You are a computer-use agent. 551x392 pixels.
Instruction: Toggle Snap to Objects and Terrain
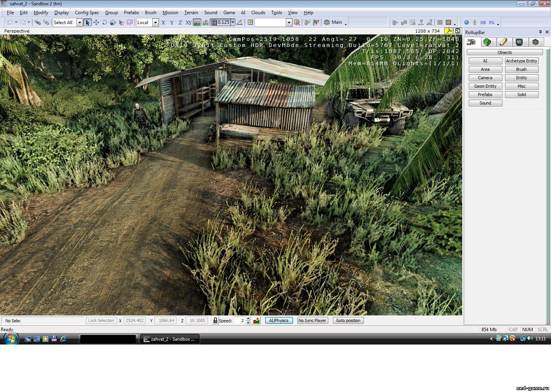205,23
